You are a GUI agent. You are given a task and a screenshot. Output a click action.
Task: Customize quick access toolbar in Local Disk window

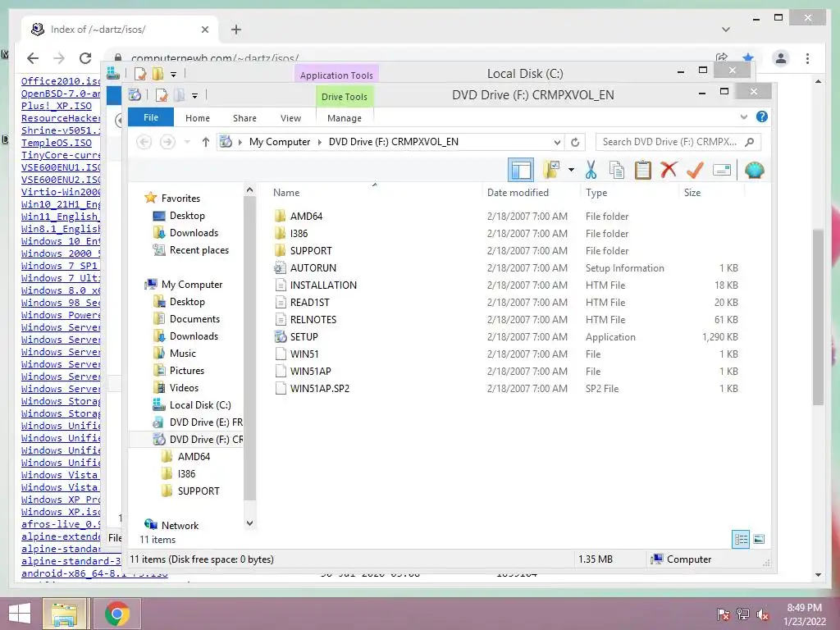pyautogui.click(x=174, y=74)
